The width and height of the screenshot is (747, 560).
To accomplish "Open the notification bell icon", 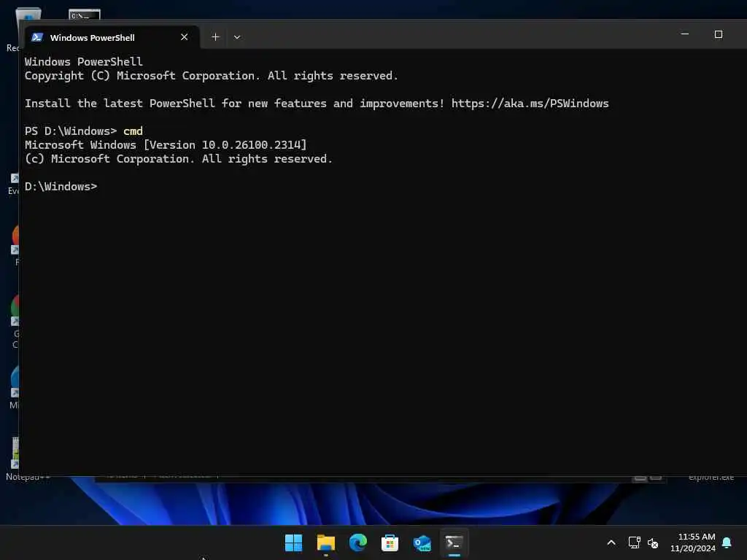I will (x=727, y=542).
